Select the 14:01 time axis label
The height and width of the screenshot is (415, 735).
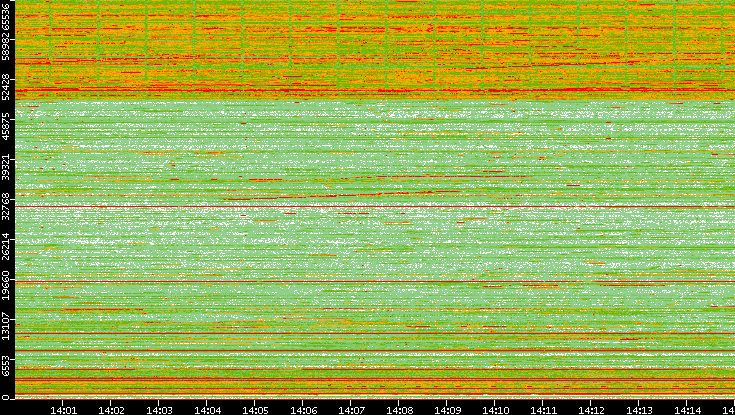[63, 410]
